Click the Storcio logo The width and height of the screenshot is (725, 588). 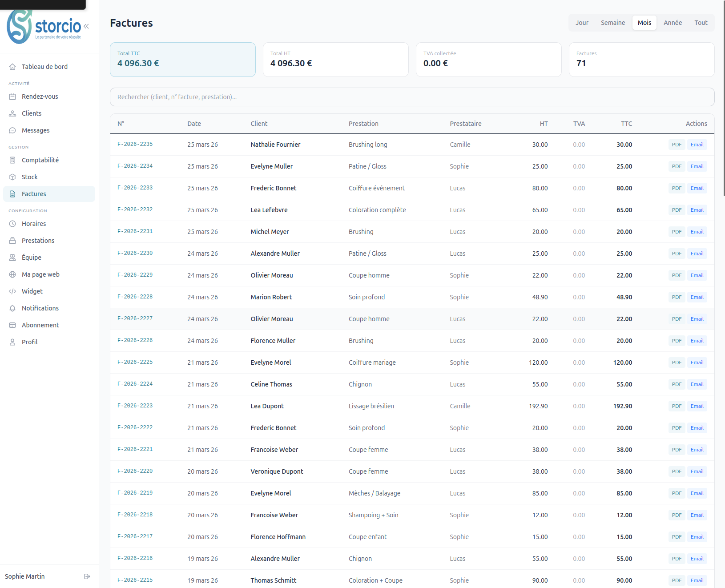44,27
